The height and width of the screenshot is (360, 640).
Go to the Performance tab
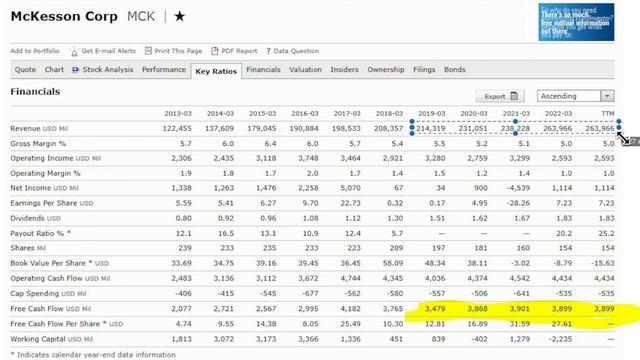pos(164,69)
